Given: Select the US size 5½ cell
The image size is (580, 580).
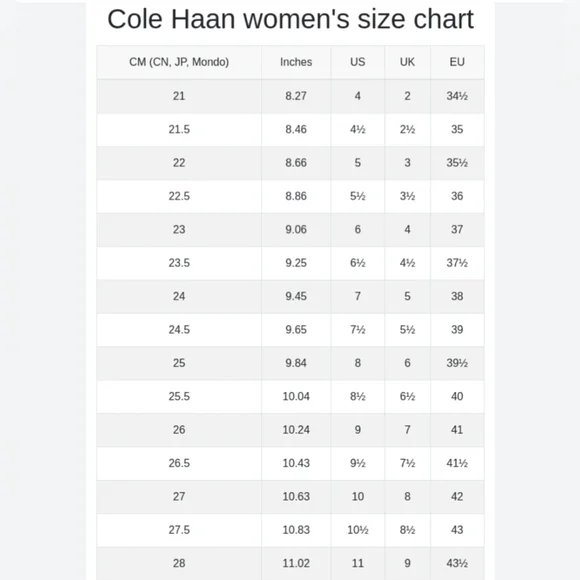Looking at the screenshot, I should 358,196.
